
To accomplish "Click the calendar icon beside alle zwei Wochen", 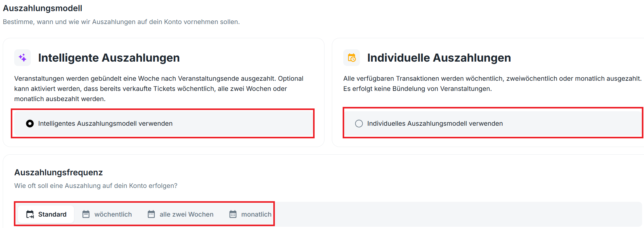I will 151,214.
